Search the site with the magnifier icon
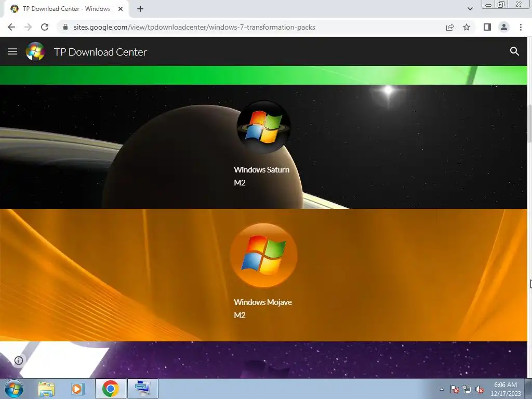 pyautogui.click(x=514, y=51)
